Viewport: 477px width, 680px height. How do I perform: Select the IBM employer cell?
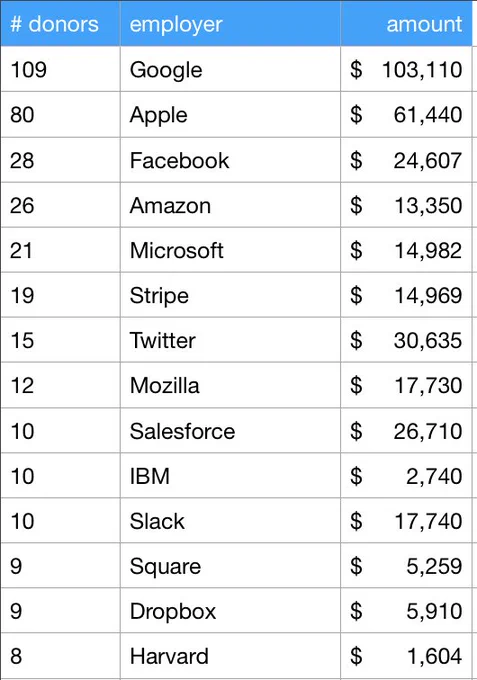230,476
